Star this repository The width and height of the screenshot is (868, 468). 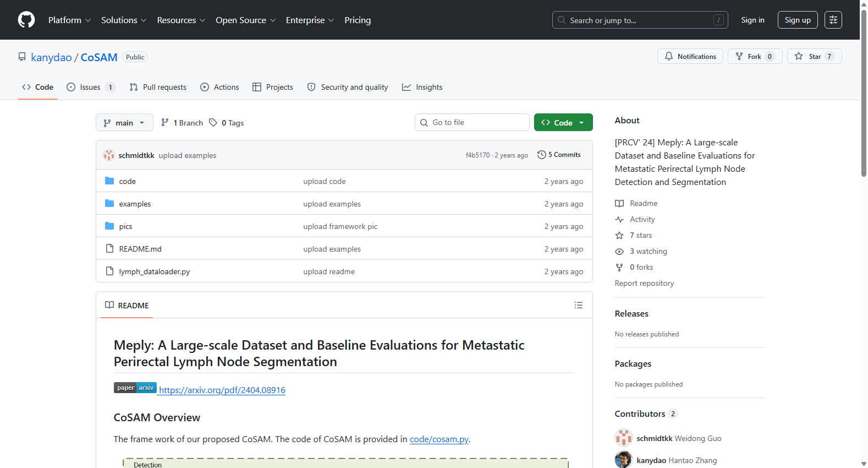815,56
